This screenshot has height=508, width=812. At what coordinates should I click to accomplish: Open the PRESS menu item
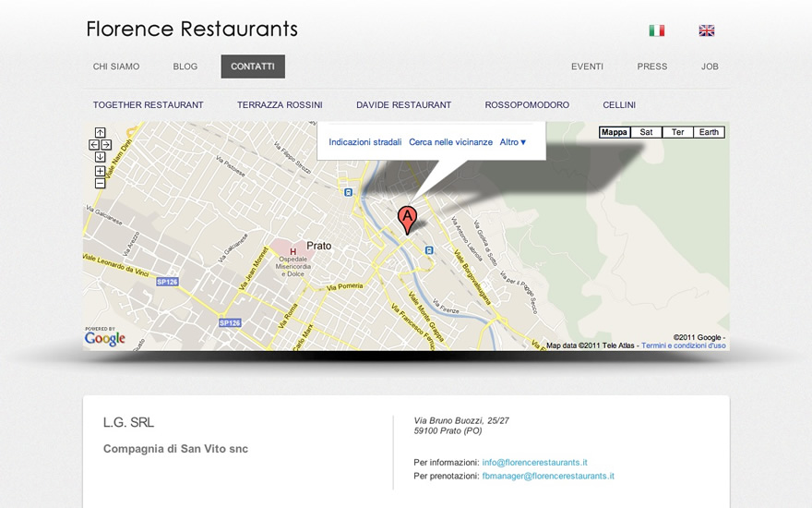click(652, 67)
